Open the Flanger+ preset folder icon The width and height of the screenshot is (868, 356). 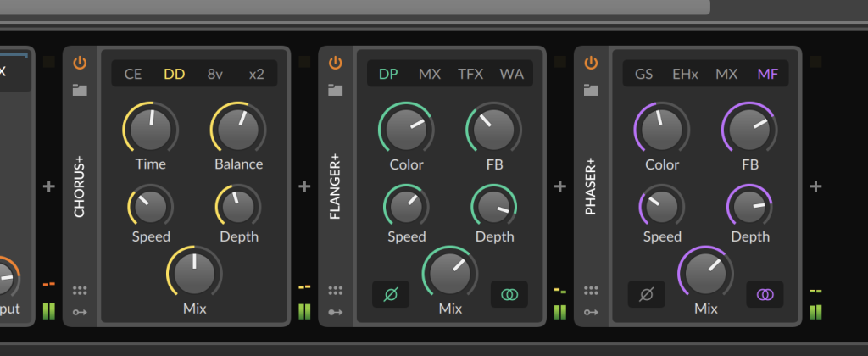(336, 89)
